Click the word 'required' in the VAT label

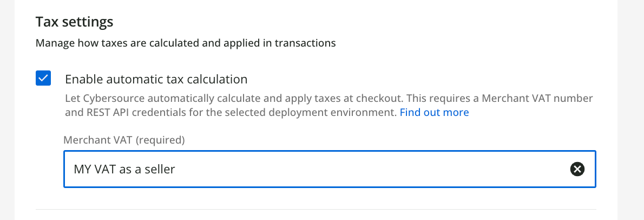(160, 140)
